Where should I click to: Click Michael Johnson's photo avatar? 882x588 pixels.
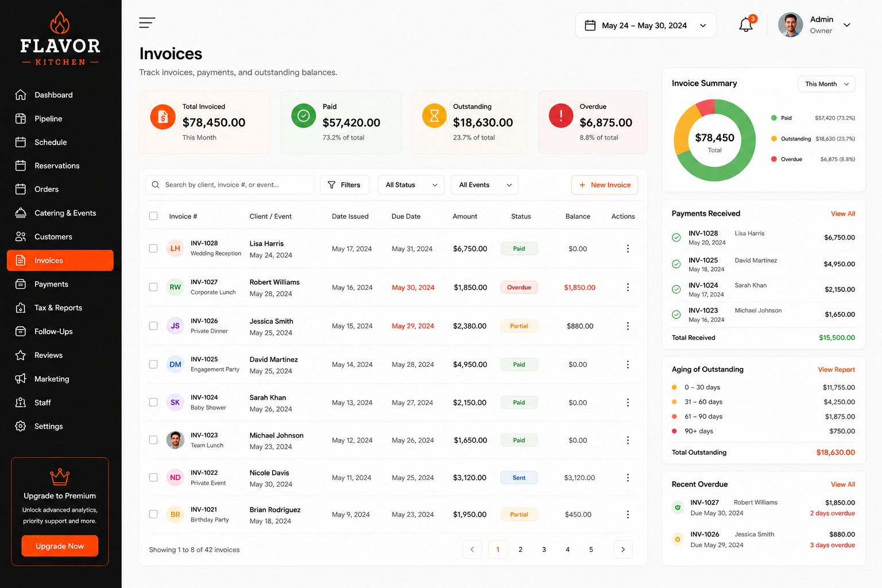175,440
